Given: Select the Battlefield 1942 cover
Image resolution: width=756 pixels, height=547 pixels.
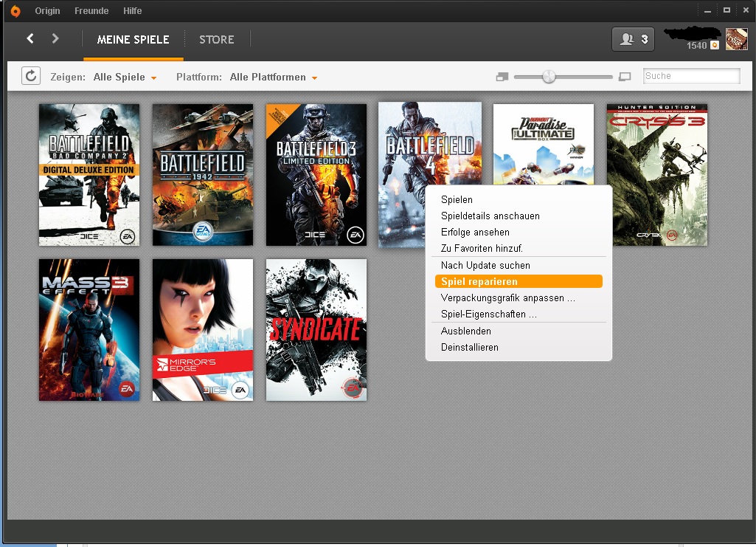Looking at the screenshot, I should [x=203, y=175].
